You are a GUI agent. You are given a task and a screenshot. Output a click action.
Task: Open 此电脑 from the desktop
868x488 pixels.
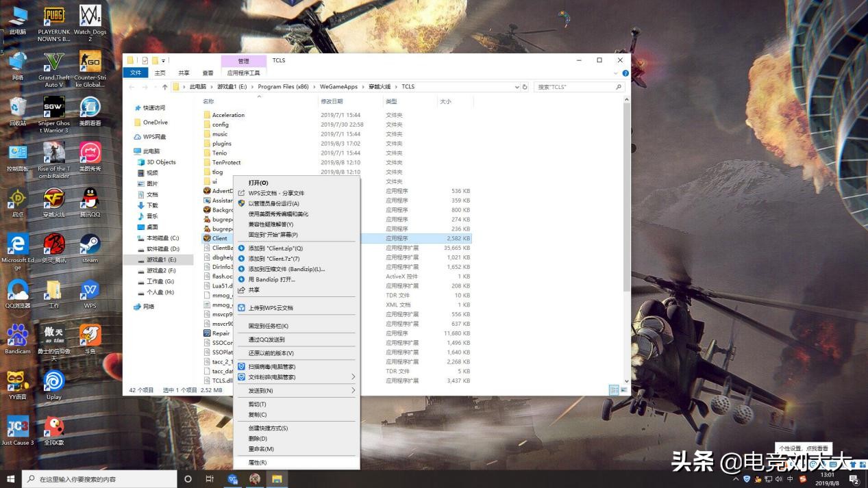(17, 15)
